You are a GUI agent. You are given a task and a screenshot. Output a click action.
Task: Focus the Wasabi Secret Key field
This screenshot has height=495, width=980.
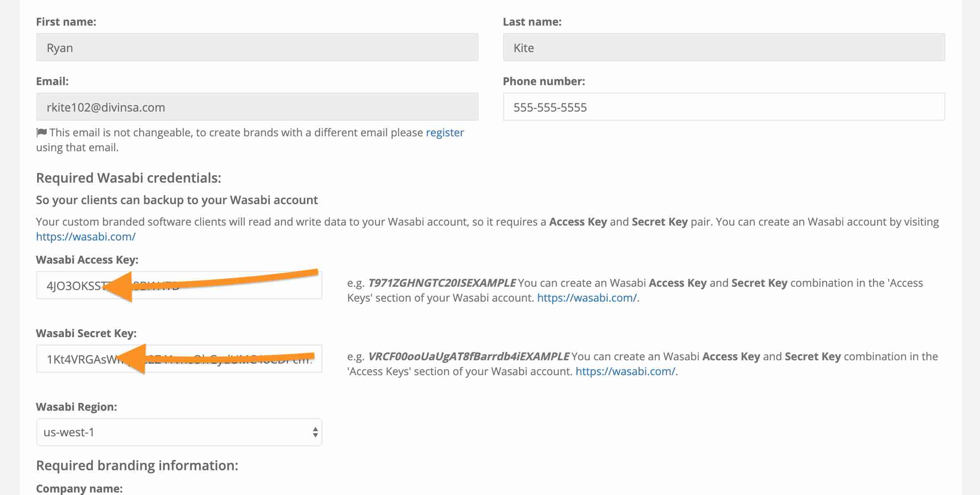[179, 359]
